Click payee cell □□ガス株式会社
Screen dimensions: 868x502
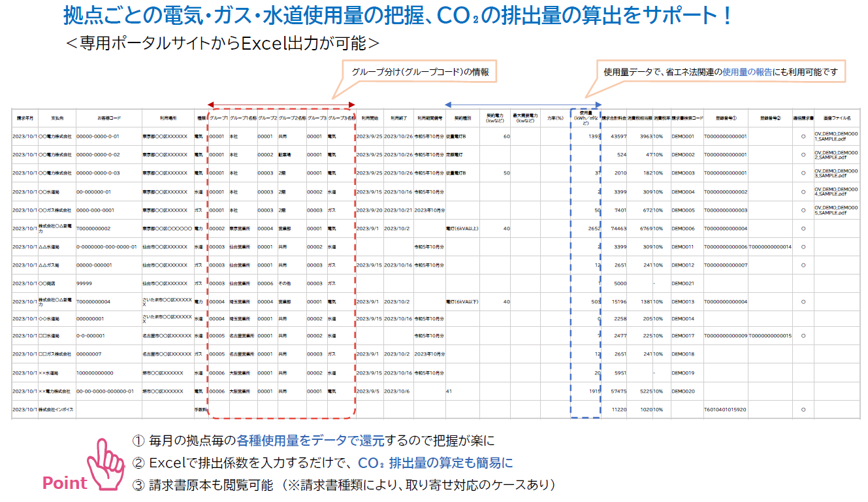(x=56, y=354)
